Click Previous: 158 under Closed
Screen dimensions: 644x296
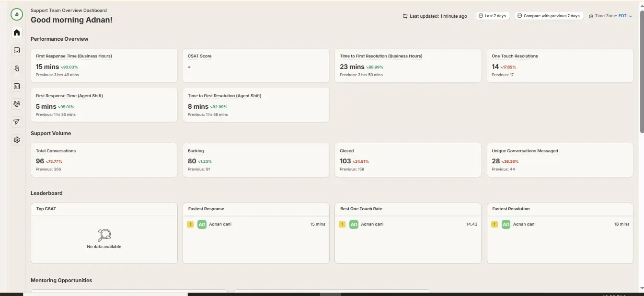tap(352, 170)
